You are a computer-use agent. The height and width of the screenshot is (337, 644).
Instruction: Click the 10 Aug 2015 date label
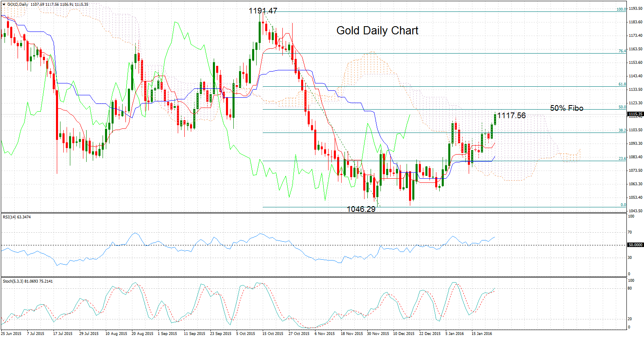coord(116,334)
